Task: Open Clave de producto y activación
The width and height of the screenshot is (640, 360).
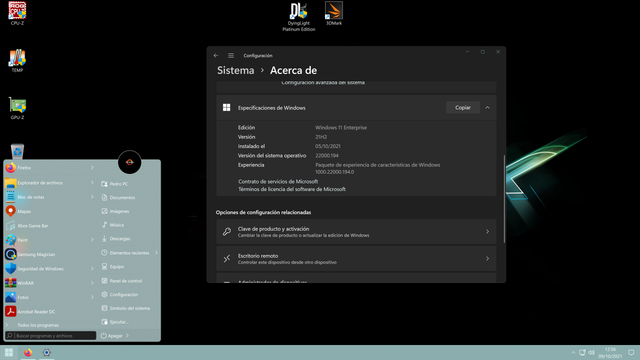Action: [x=356, y=232]
